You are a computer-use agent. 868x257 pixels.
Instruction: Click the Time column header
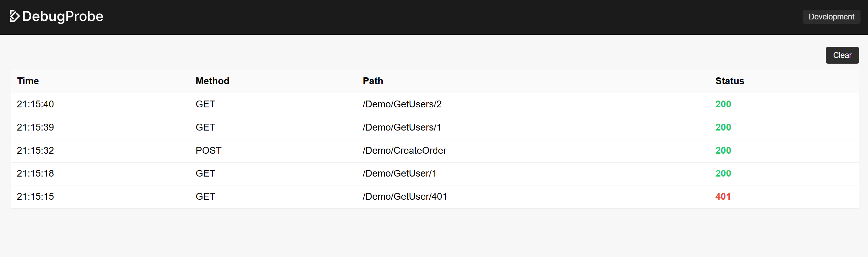tap(28, 81)
